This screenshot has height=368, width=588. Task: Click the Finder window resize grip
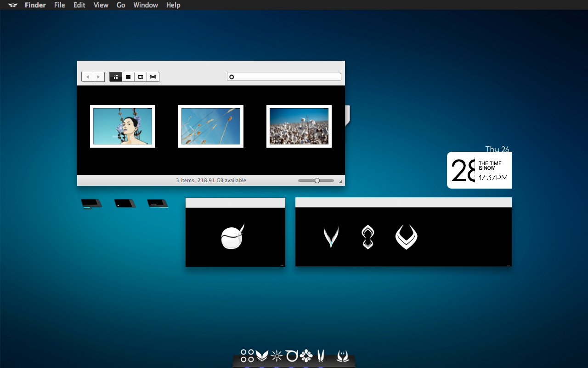[340, 182]
